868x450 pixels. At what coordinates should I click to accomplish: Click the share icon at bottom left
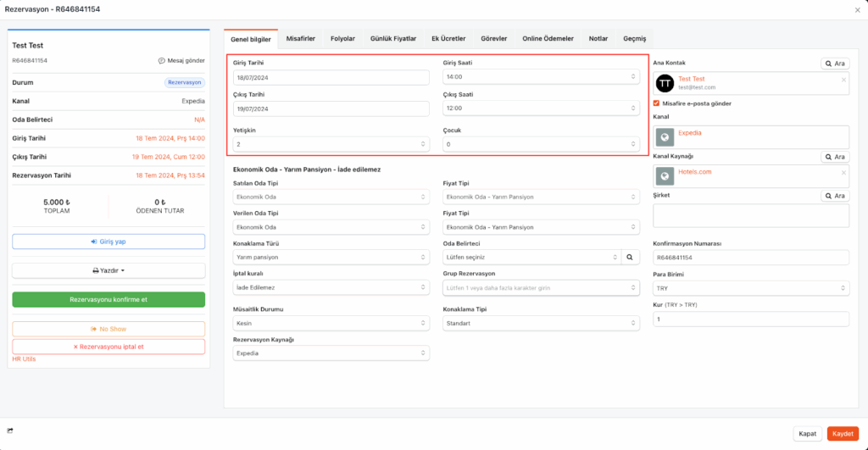pos(9,432)
